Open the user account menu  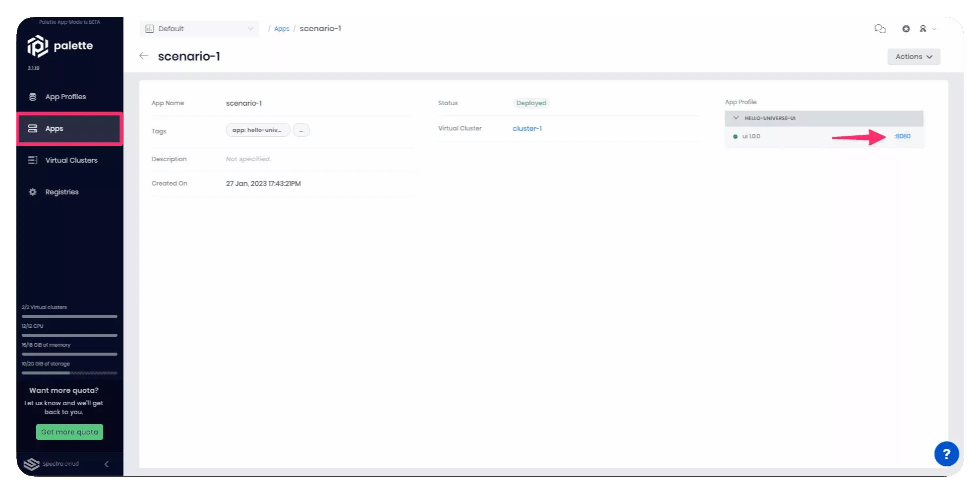(927, 29)
